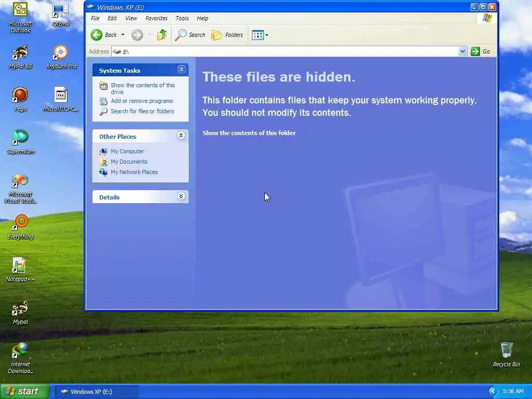Screen dimensions: 532x399
Task: Go to My Computer link
Action: point(127,151)
